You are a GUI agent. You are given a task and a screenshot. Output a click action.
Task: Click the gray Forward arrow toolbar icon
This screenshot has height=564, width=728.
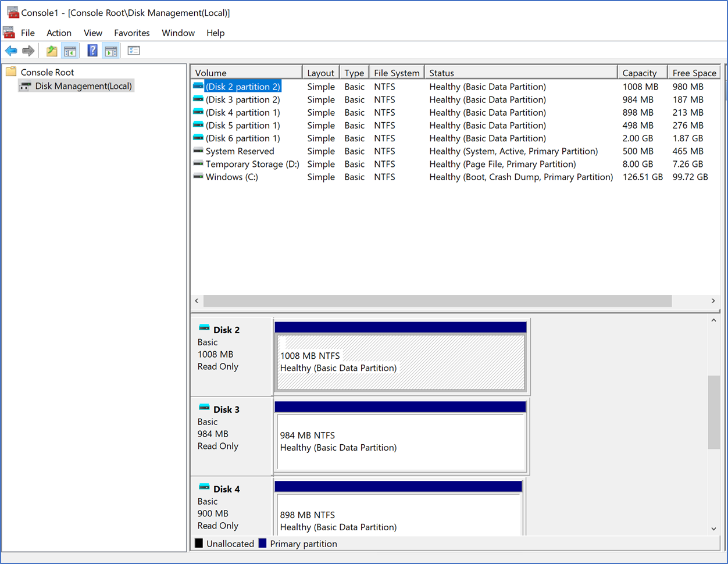(28, 51)
